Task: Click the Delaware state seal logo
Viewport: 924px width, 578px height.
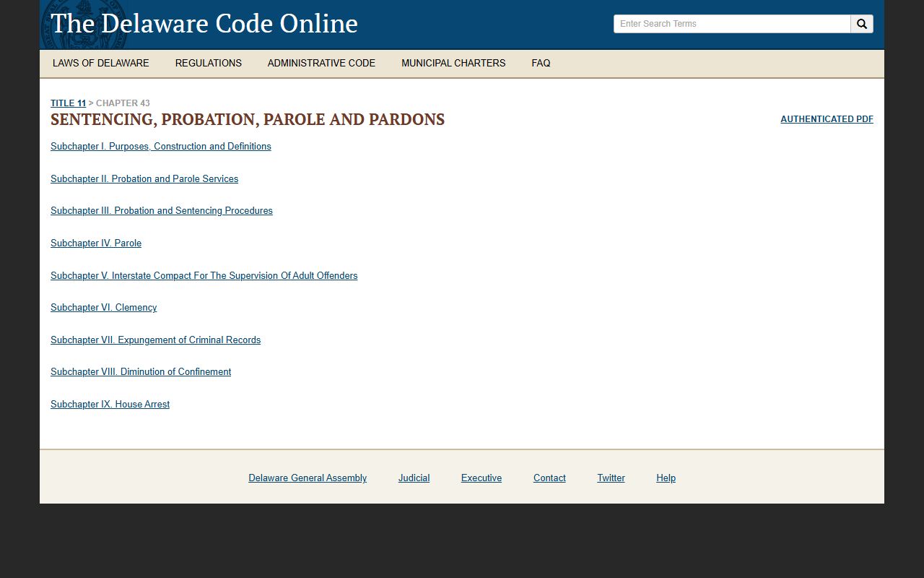Action: [84, 24]
